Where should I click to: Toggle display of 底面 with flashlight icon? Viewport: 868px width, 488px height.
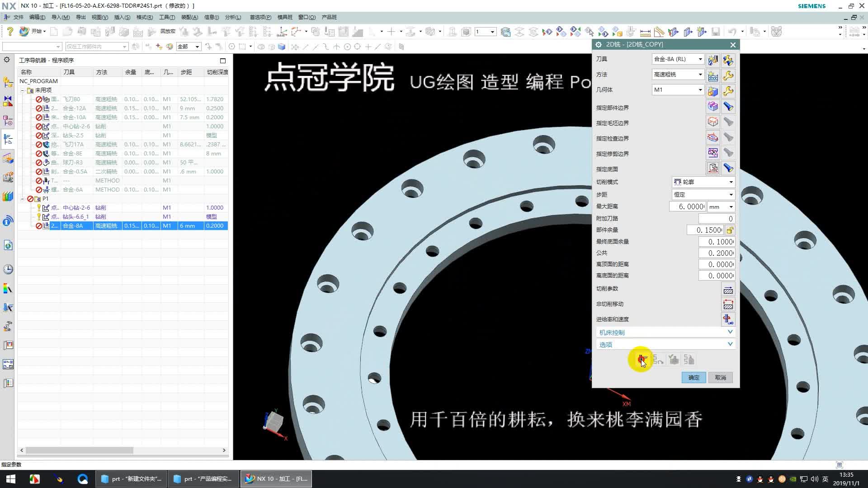[728, 168]
